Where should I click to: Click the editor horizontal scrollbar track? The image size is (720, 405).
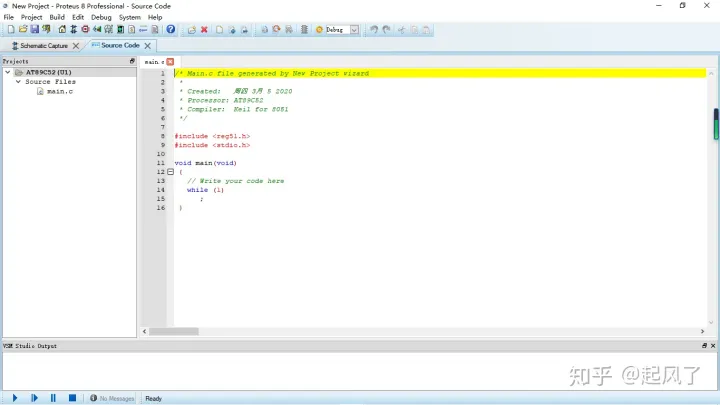(420, 331)
